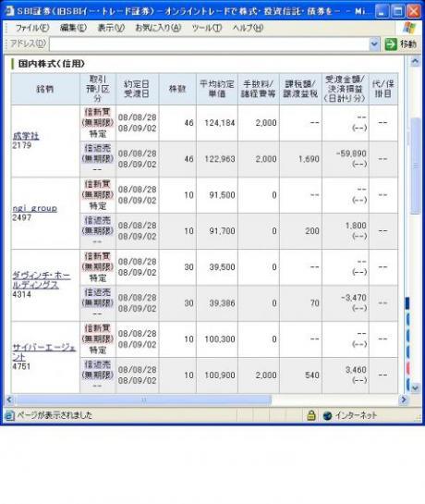Click the 約定日 受渡日 column header
Viewport: 425px width, 504px height.
(137, 89)
